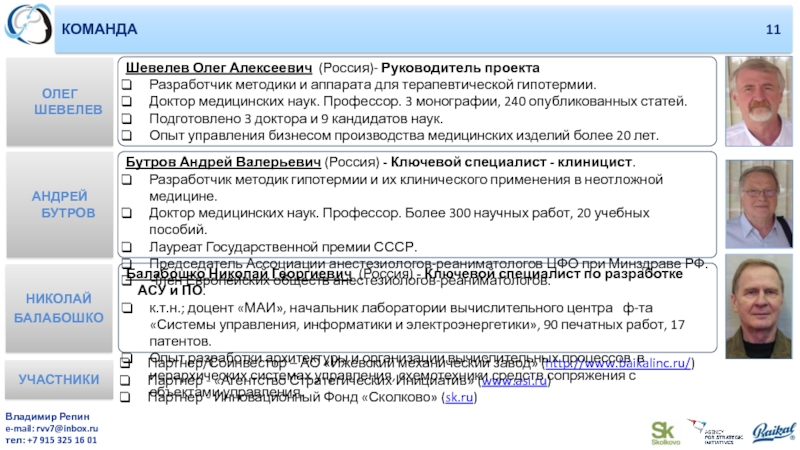
Task: Click Andrey Butrov's photo with glasses
Action: tap(759, 204)
